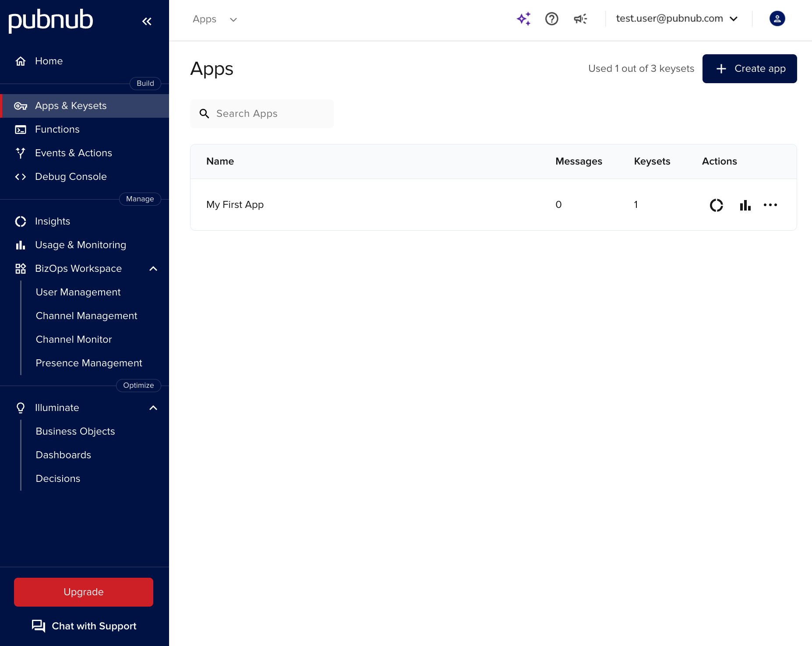Open the account avatar icon
Image resolution: width=812 pixels, height=646 pixels.
tap(777, 18)
